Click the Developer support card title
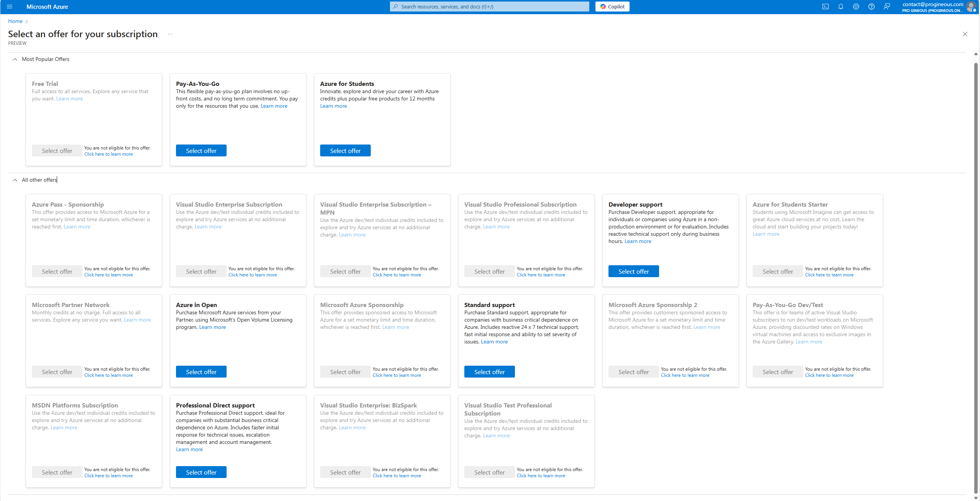 (x=635, y=205)
